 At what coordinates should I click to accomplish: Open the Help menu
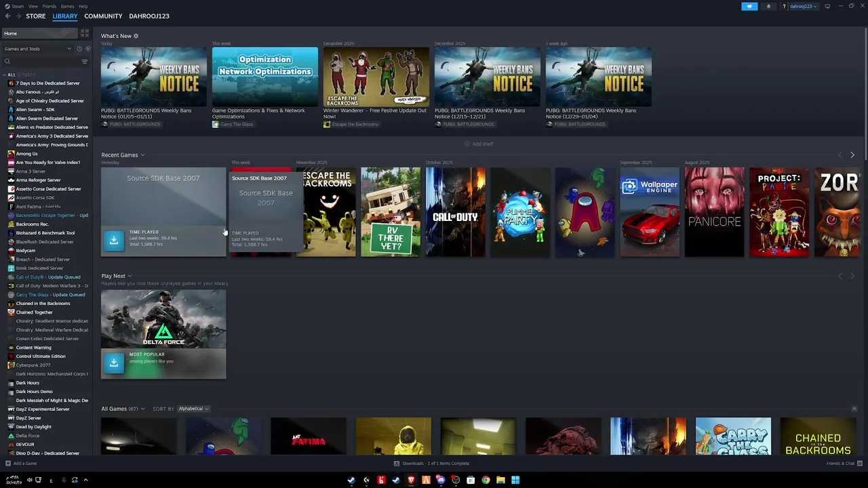click(x=83, y=6)
